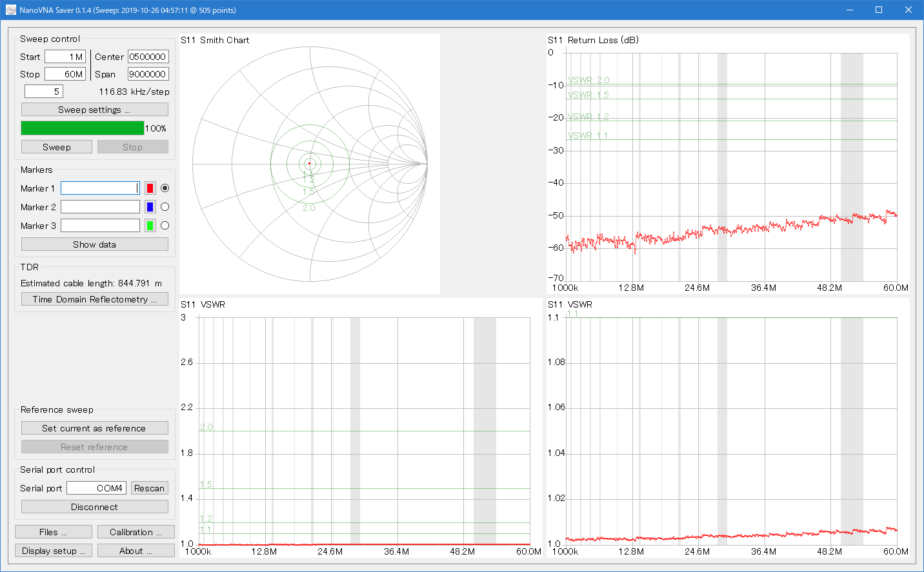The width and height of the screenshot is (924, 572).
Task: Rescan the serial ports
Action: pos(149,488)
